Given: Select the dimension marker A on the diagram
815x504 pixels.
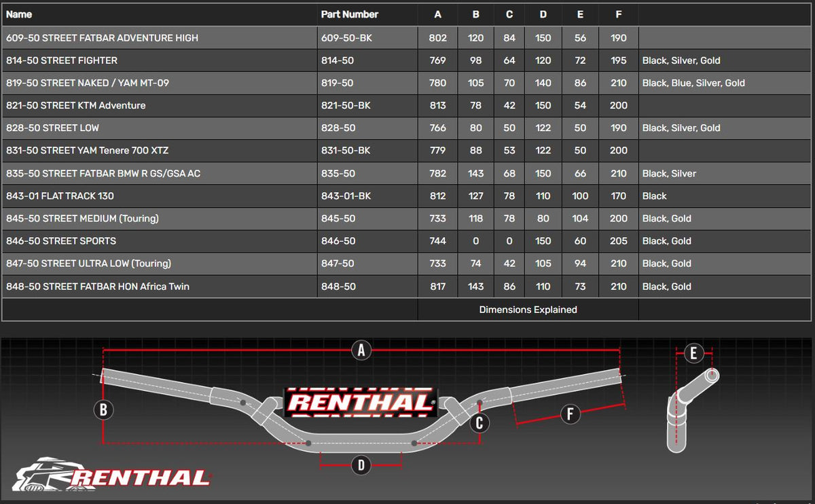Looking at the screenshot, I should pyautogui.click(x=361, y=350).
